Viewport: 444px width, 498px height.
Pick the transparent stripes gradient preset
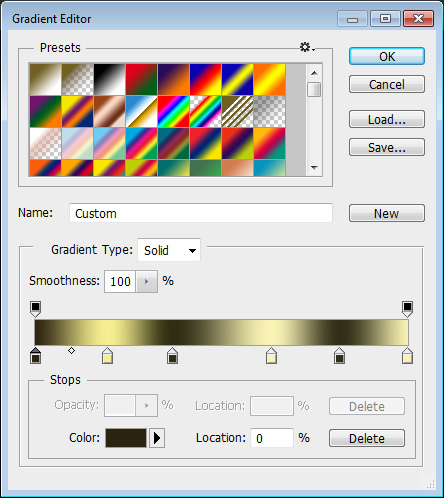click(237, 111)
